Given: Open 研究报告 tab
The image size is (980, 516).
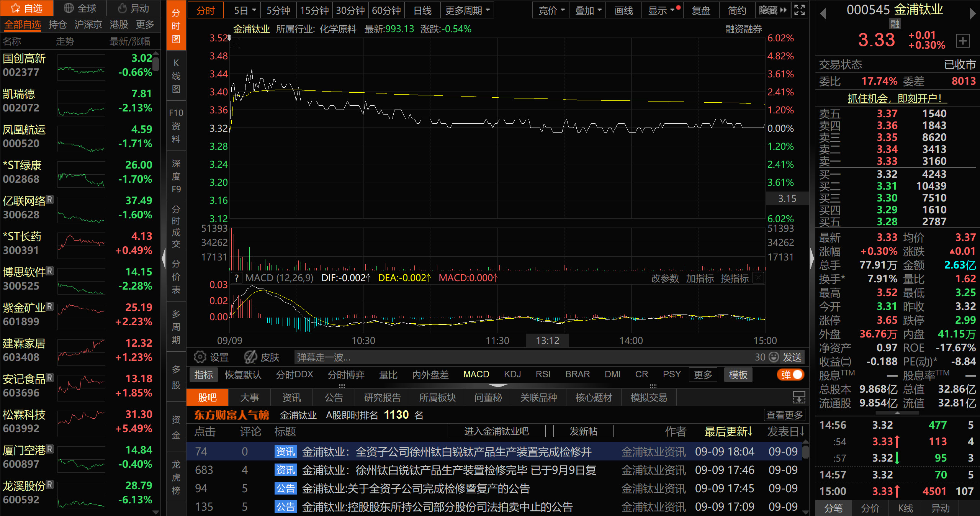Looking at the screenshot, I should click(382, 397).
